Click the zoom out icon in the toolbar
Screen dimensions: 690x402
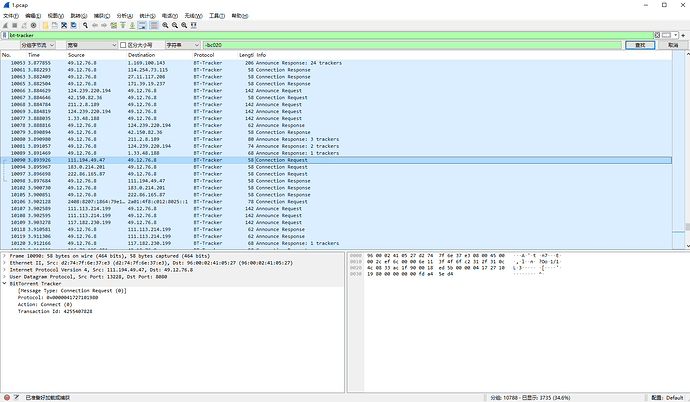[175, 26]
